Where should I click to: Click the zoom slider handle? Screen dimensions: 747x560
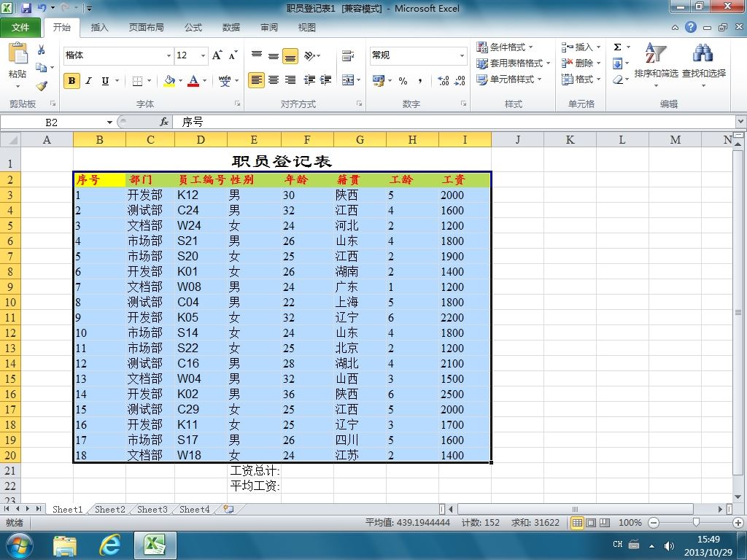696,523
